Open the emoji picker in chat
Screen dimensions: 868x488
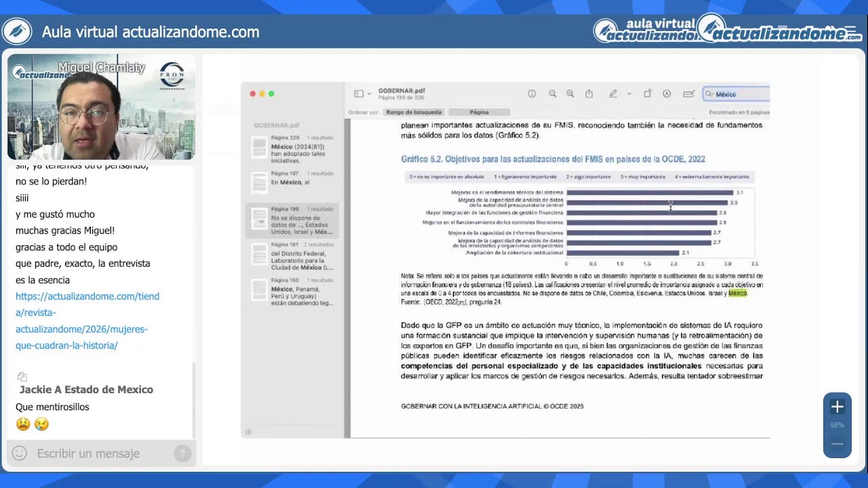point(20,453)
